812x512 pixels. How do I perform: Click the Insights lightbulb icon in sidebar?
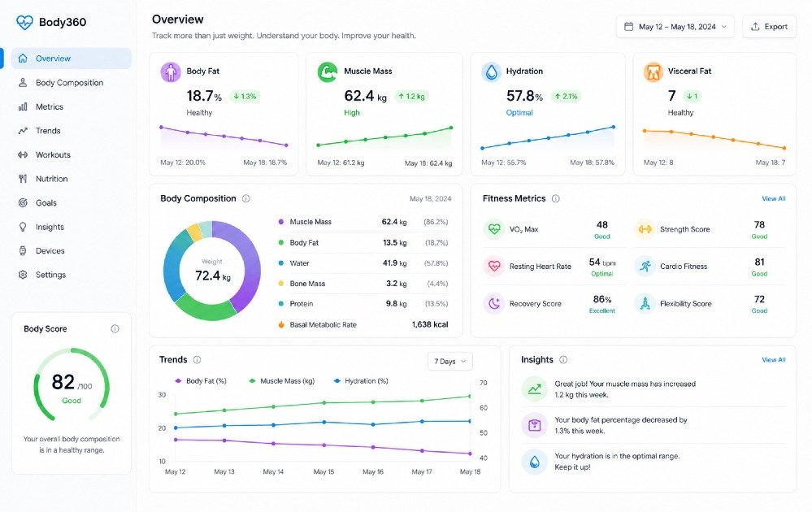[23, 227]
